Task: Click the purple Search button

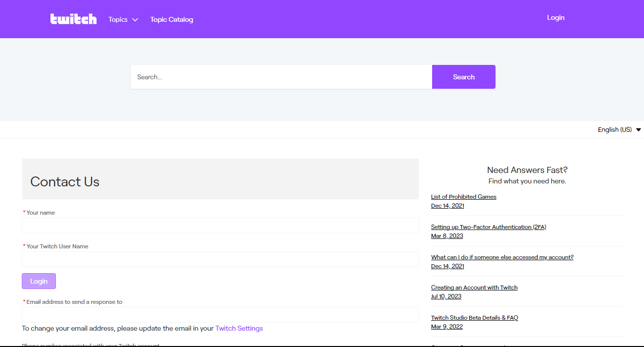Action: point(464,77)
